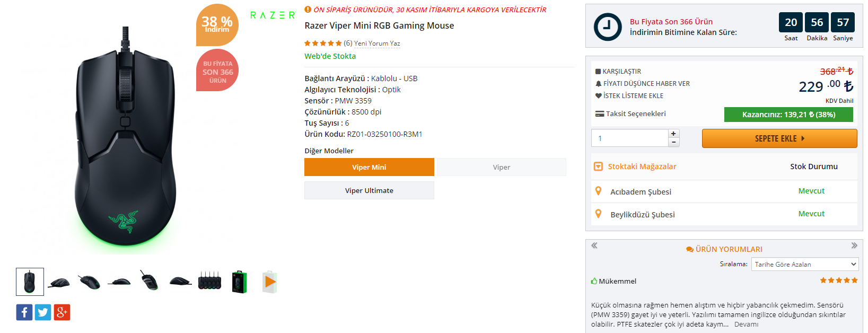
Task: Share product on Facebook
Action: (x=24, y=312)
